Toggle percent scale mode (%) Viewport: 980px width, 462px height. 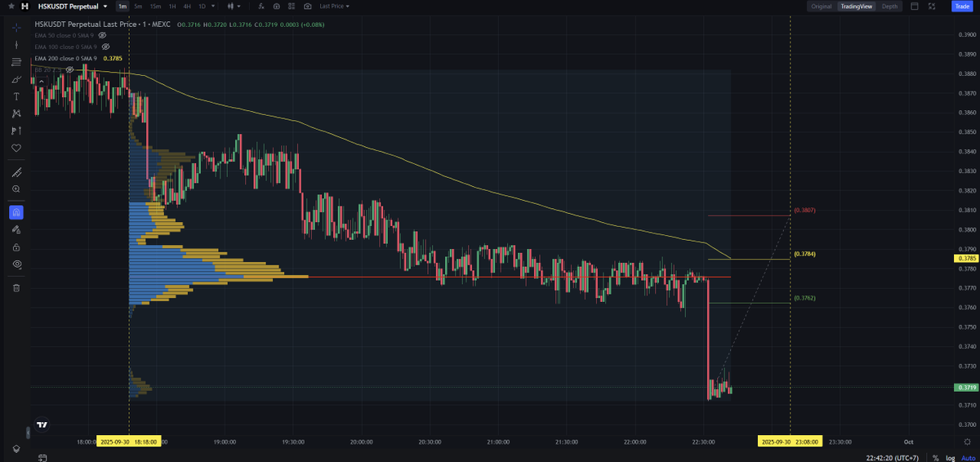click(x=935, y=458)
